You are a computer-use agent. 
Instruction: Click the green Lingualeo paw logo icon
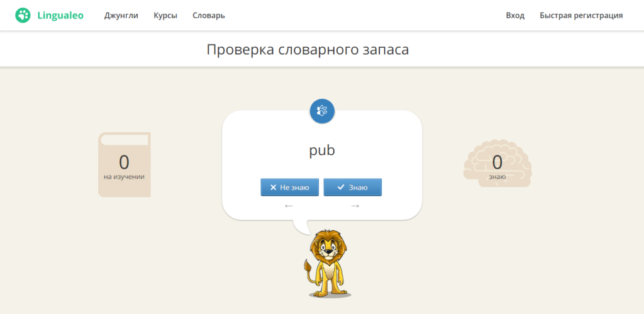[x=23, y=15]
